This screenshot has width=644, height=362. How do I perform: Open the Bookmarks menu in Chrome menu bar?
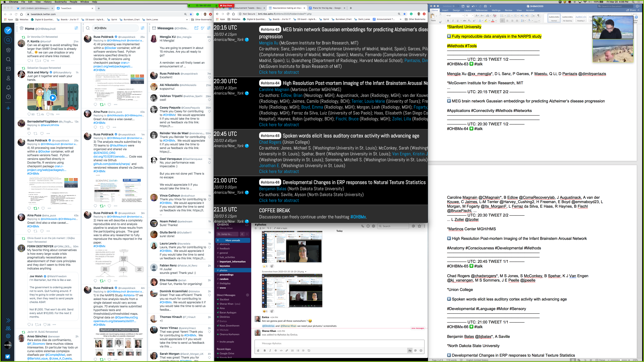tap(61, 2)
